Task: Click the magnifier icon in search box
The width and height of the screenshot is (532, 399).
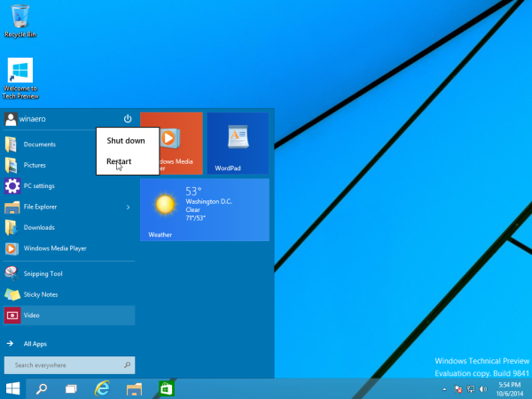Action: [x=127, y=365]
